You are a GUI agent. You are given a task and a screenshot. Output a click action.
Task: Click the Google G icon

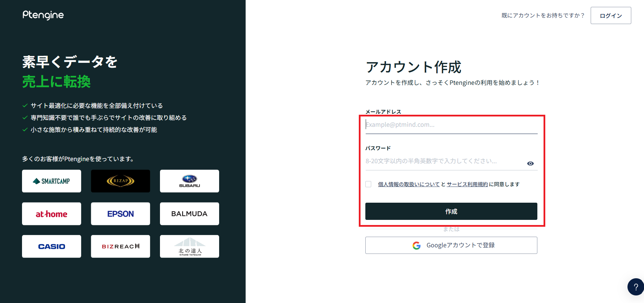pos(417,245)
